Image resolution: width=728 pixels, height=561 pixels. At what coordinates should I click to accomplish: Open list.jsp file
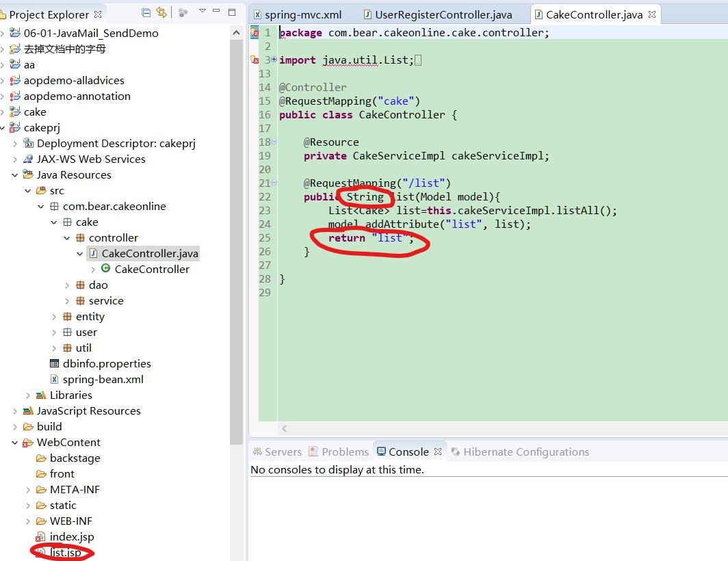tap(65, 553)
